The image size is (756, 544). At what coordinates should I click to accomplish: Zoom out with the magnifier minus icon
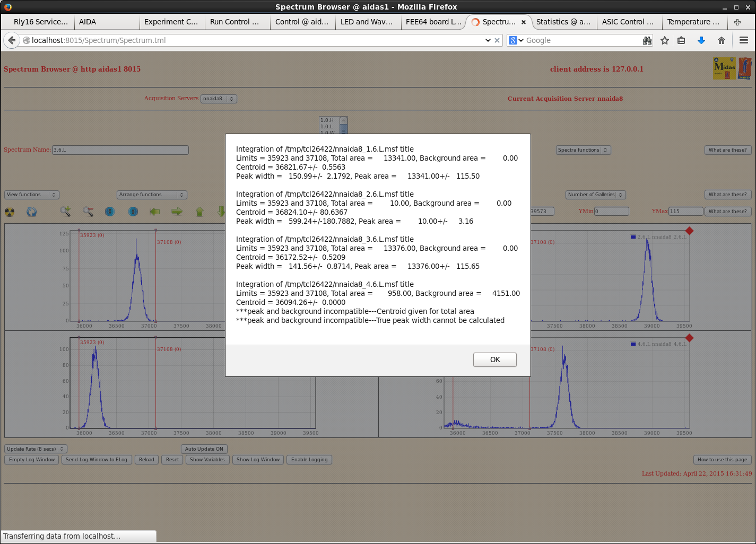point(88,212)
